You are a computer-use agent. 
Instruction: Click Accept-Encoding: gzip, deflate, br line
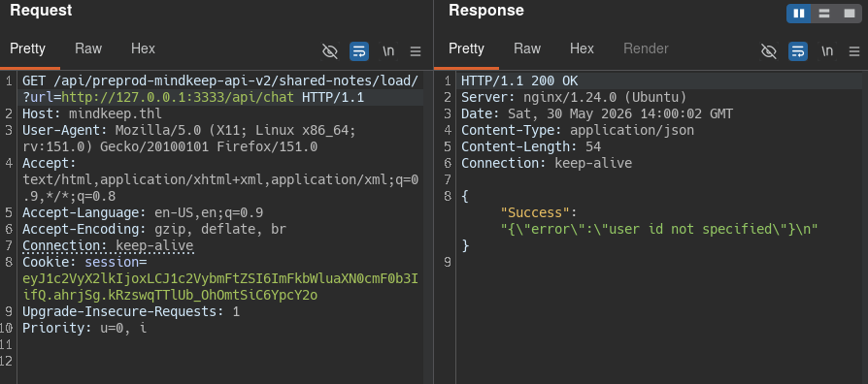(x=154, y=229)
